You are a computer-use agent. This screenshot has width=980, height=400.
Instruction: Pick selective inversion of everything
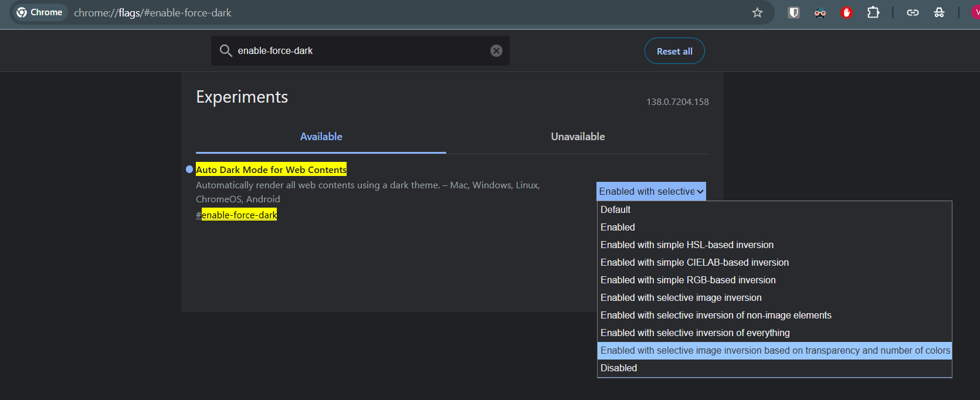click(774, 333)
